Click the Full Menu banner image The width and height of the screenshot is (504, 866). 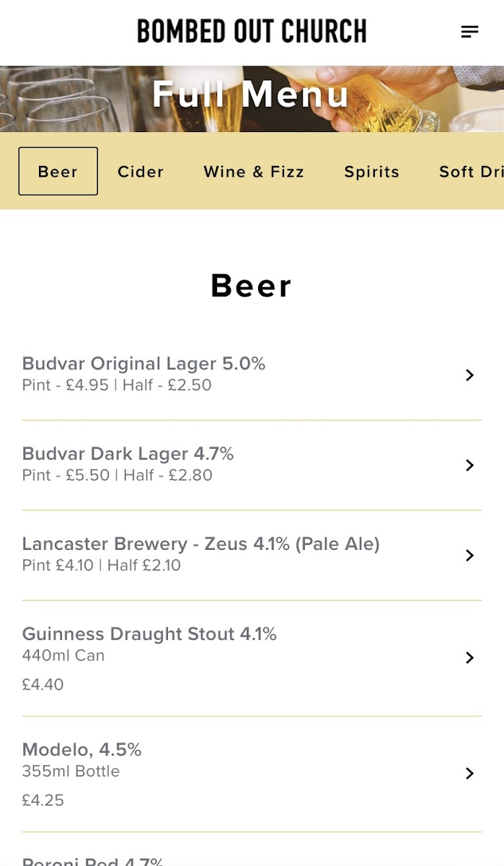(252, 98)
